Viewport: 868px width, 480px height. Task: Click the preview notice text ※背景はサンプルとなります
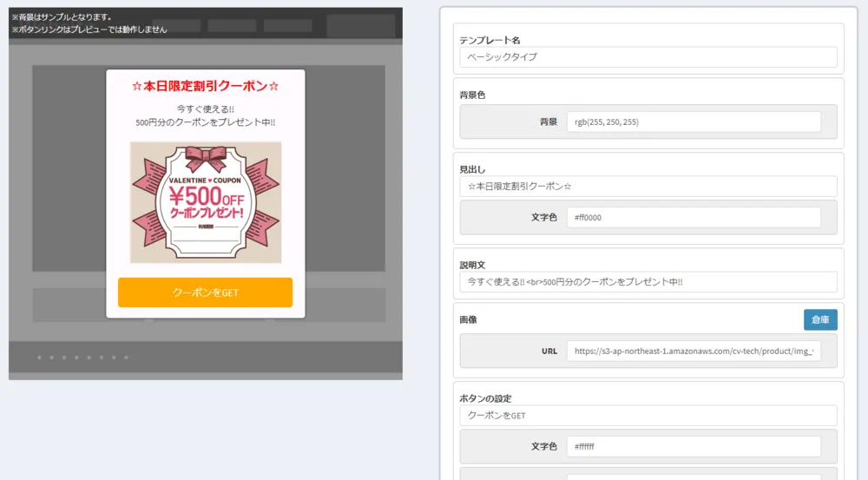click(x=62, y=16)
